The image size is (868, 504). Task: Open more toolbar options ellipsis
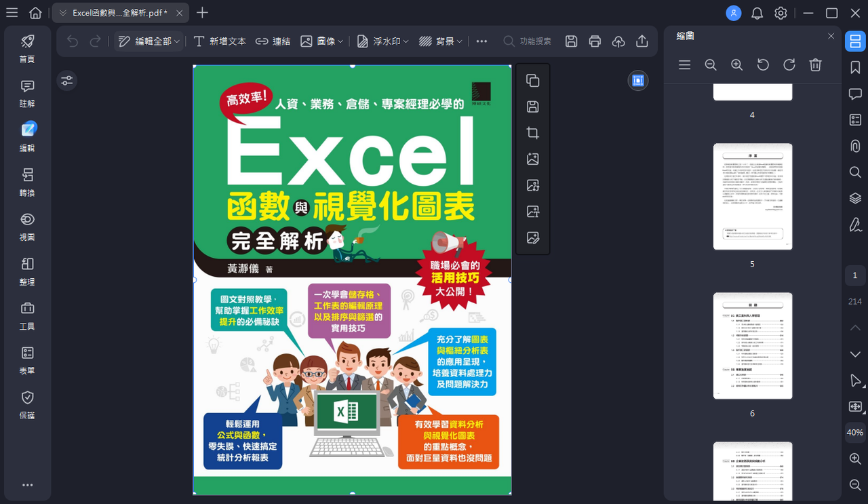click(x=481, y=41)
